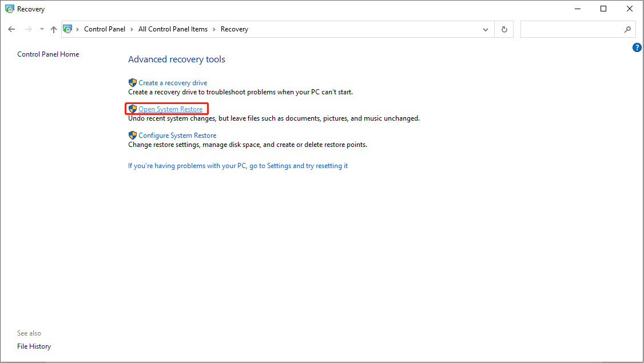644x363 pixels.
Task: Click the shield icon beside Open System Restore
Action: 132,109
